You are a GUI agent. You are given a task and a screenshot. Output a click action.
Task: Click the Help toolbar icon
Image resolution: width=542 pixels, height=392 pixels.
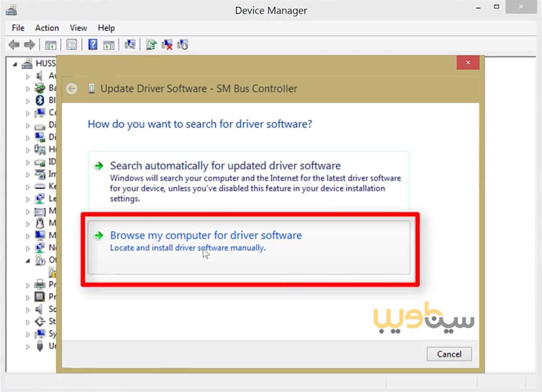click(93, 44)
